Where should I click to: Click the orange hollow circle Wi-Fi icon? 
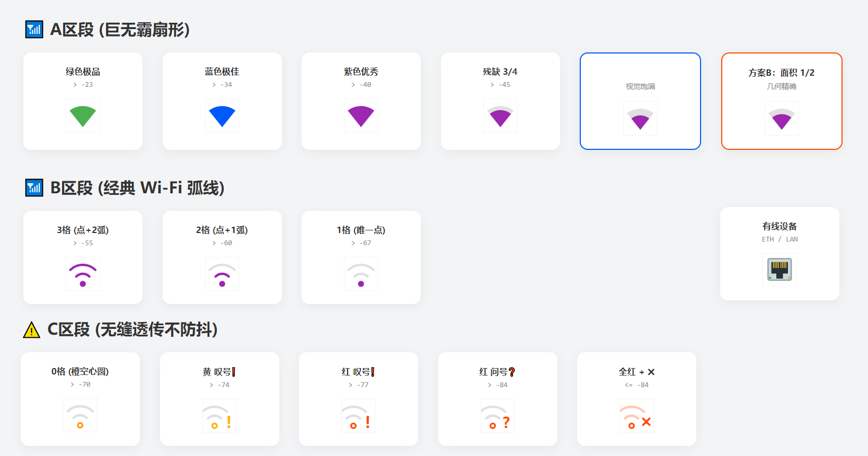80,416
